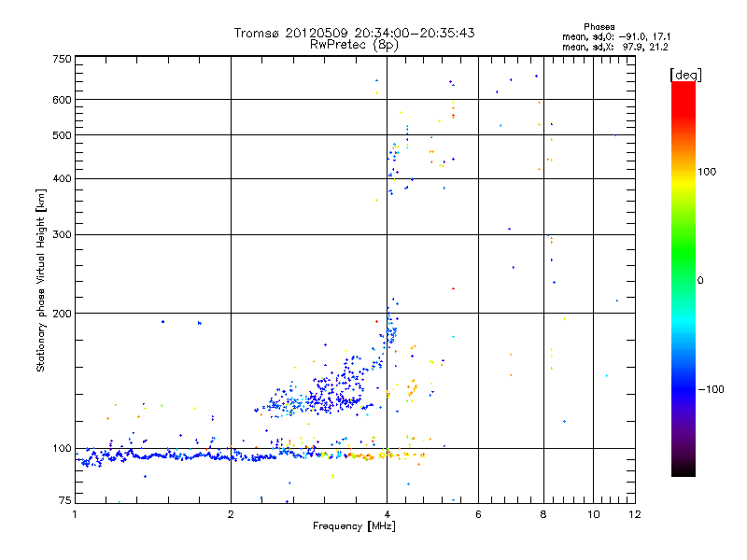
Task: Click the 'mean, sd,X: 97.9, 21.2' line
Action: 615,47
